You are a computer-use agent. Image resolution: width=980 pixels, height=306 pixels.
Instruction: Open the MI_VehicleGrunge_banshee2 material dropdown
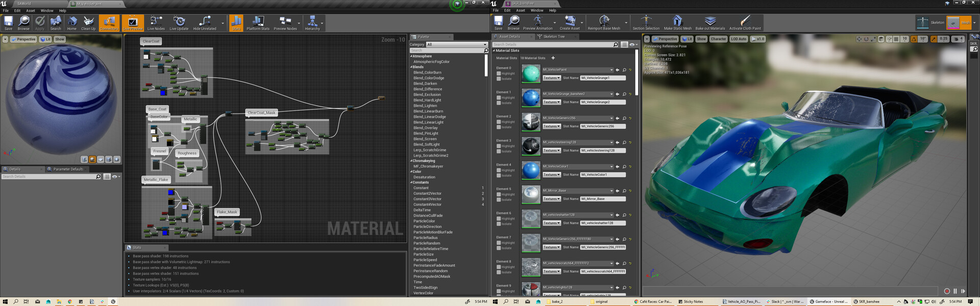[x=578, y=94]
